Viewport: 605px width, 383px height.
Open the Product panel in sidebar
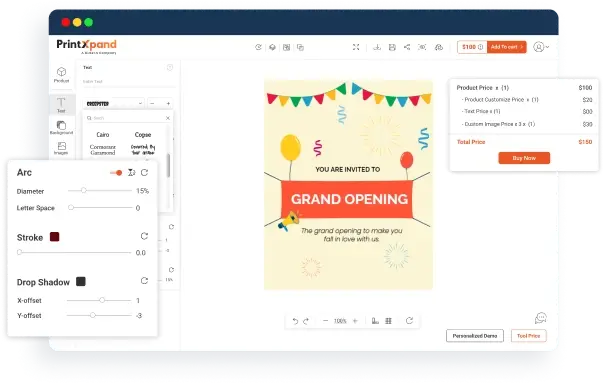coord(61,75)
